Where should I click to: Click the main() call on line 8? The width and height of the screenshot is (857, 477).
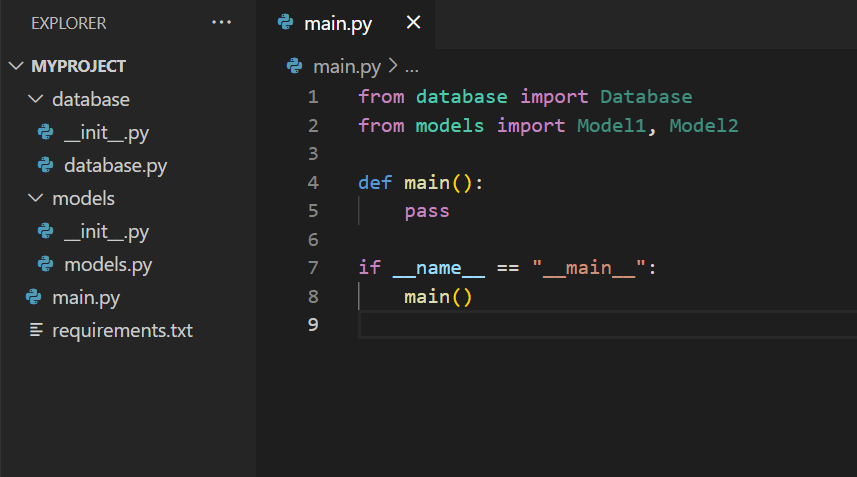tap(437, 297)
